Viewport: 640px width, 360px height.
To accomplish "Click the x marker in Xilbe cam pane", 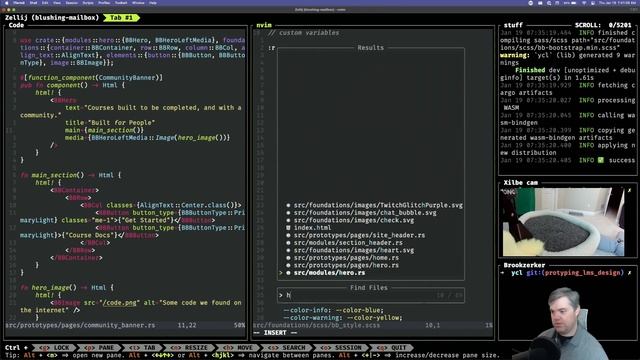I will point(629,190).
